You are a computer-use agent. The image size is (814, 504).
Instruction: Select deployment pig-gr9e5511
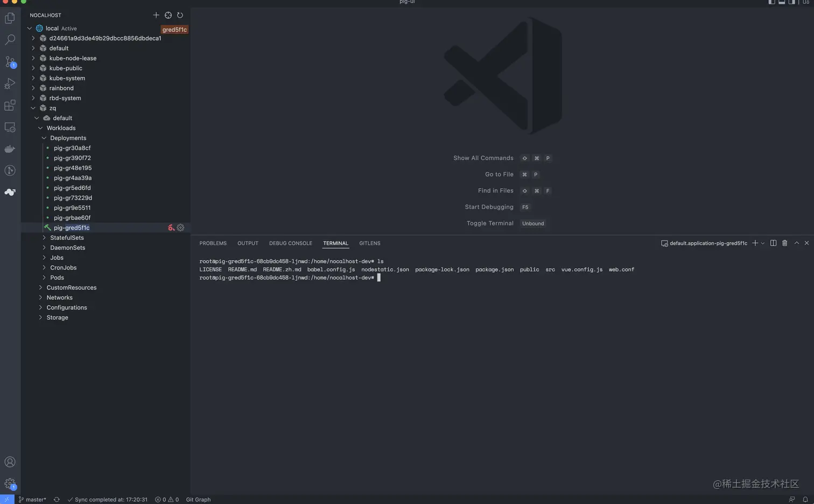tap(72, 208)
